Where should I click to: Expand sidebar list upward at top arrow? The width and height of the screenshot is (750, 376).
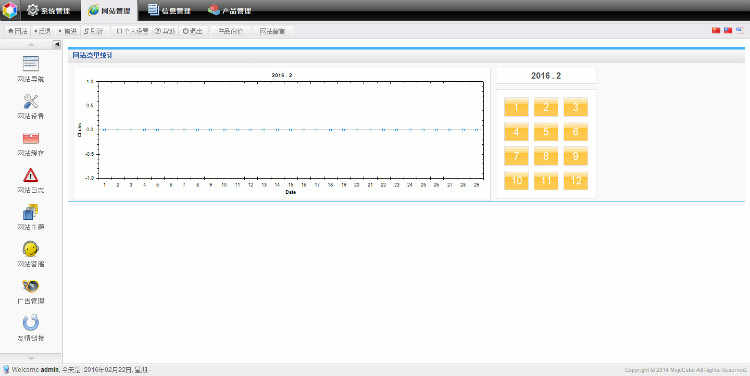31,44
